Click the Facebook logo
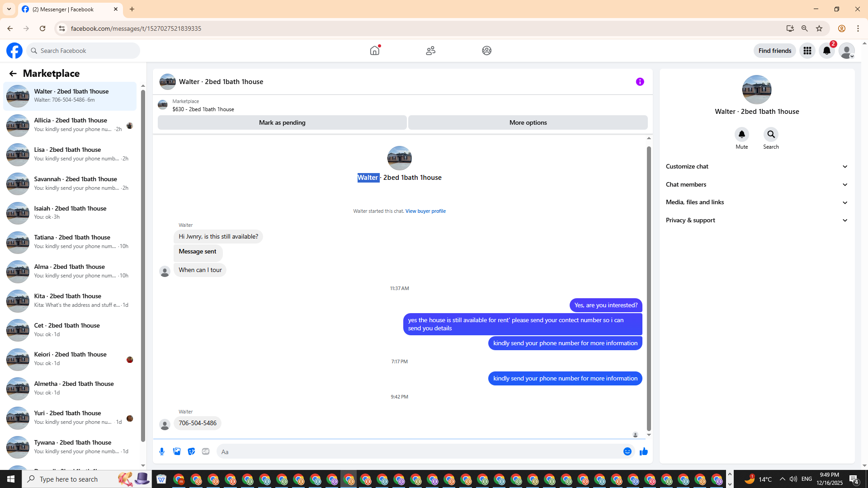Image resolution: width=868 pixels, height=488 pixels. pos(14,51)
